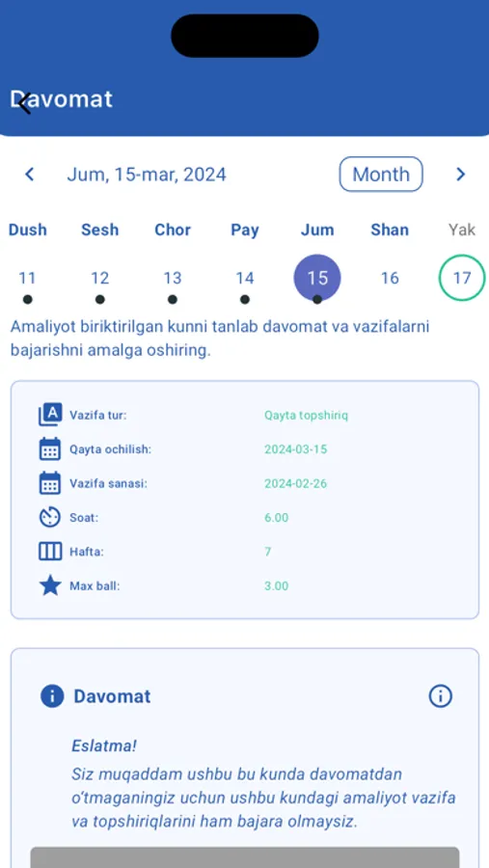Click the Davomat title in the header
489x868 pixels.
click(62, 99)
